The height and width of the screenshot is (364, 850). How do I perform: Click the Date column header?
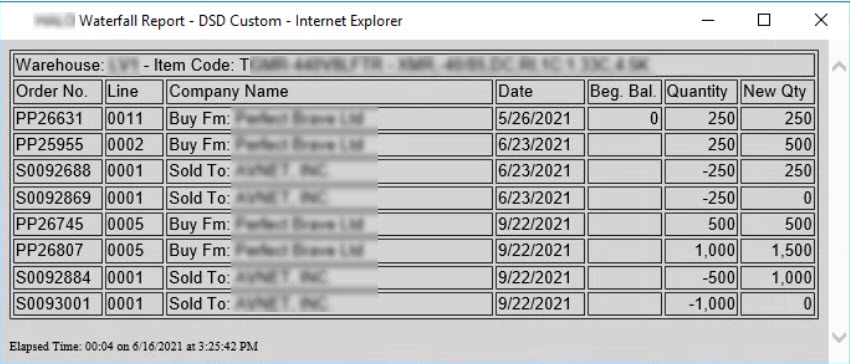[x=540, y=92]
